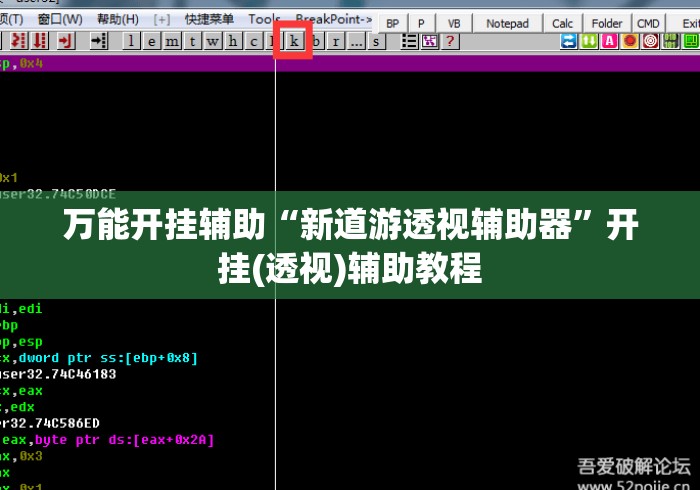Click the blue swap arrows plugin icon

click(568, 41)
